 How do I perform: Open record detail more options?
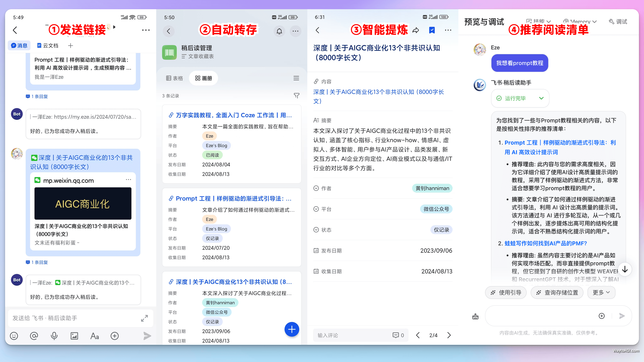[x=448, y=30]
